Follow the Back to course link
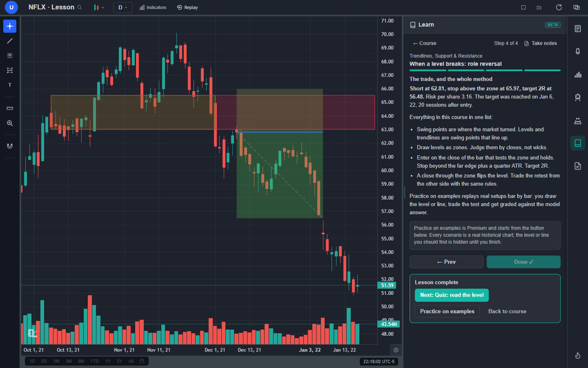 pyautogui.click(x=507, y=311)
